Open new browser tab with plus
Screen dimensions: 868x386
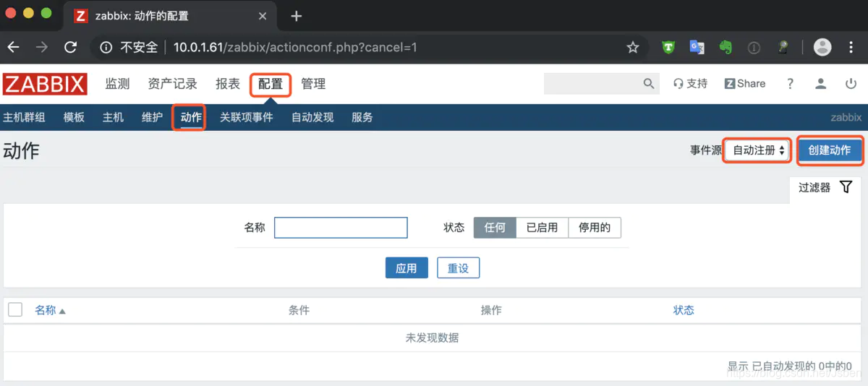(x=296, y=16)
